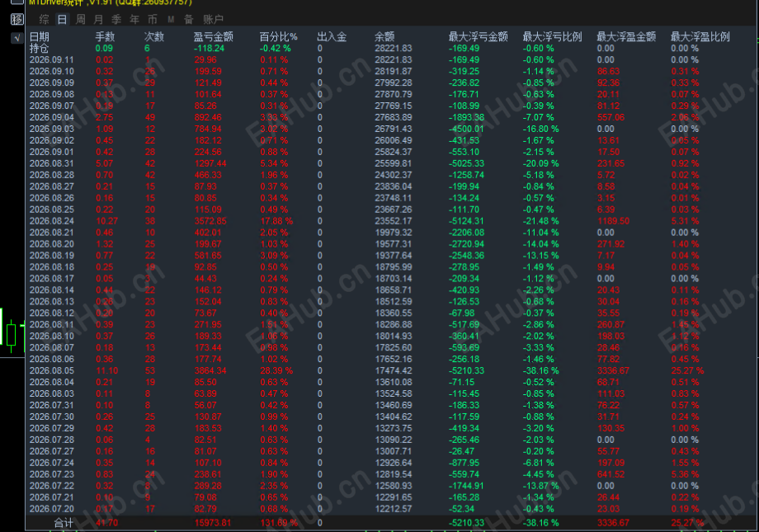The width and height of the screenshot is (759, 532).
Task: Toggle the √ checkbox beside the table
Action: coord(17,38)
